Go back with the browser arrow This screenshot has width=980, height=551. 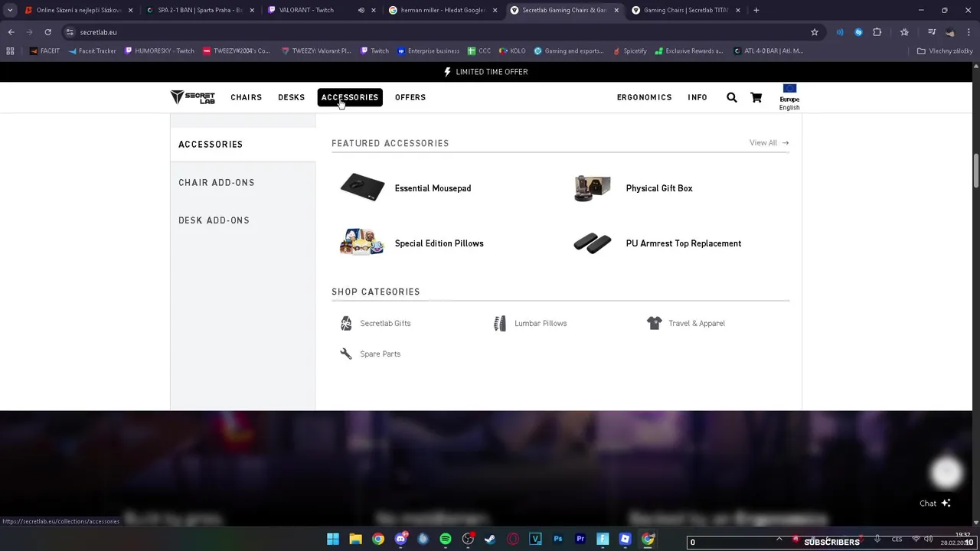point(11,32)
